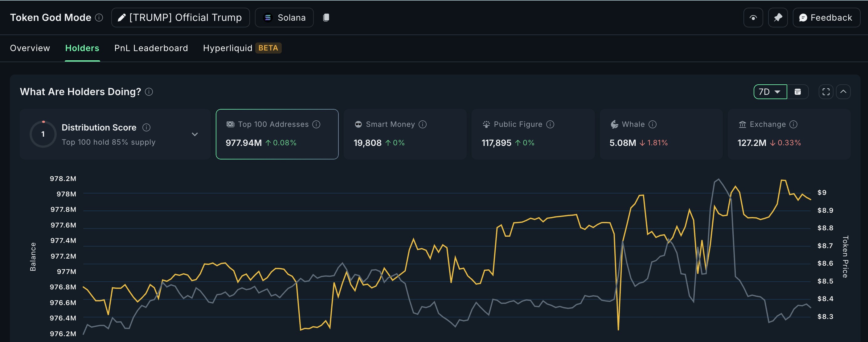Click the distribution score circle showing 1

[x=43, y=134]
